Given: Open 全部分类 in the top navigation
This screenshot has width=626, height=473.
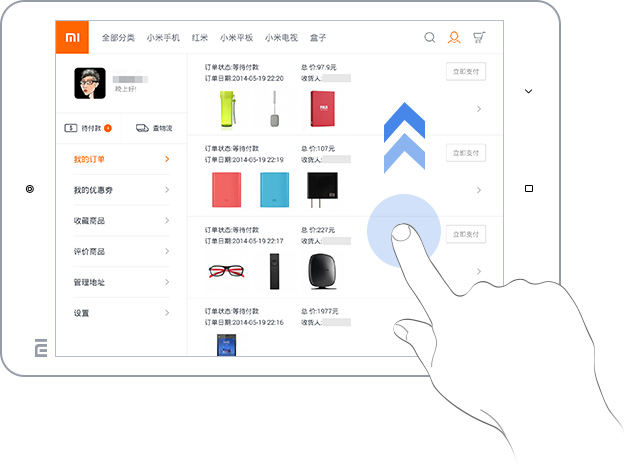Looking at the screenshot, I should tap(118, 38).
